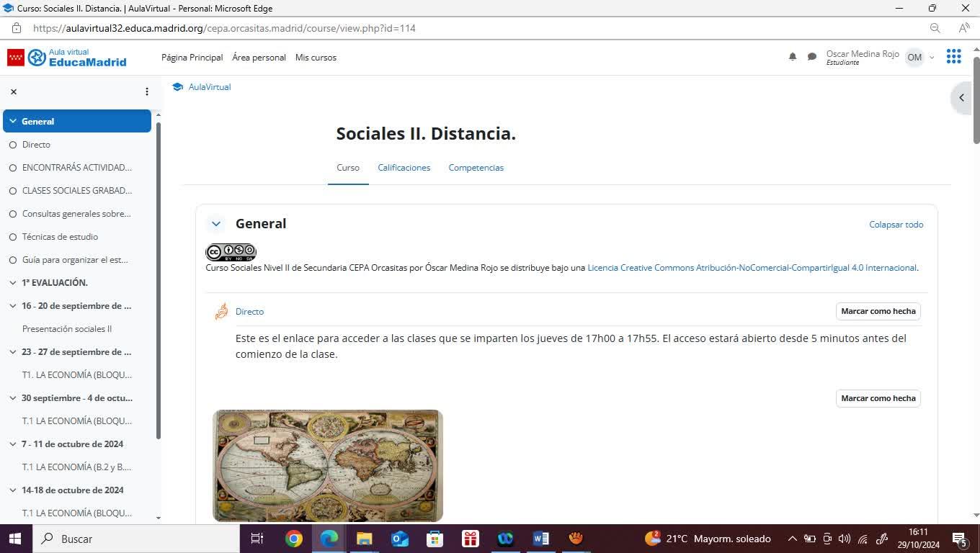The height and width of the screenshot is (553, 980).
Task: Click the browser address bar URL
Action: tap(224, 28)
